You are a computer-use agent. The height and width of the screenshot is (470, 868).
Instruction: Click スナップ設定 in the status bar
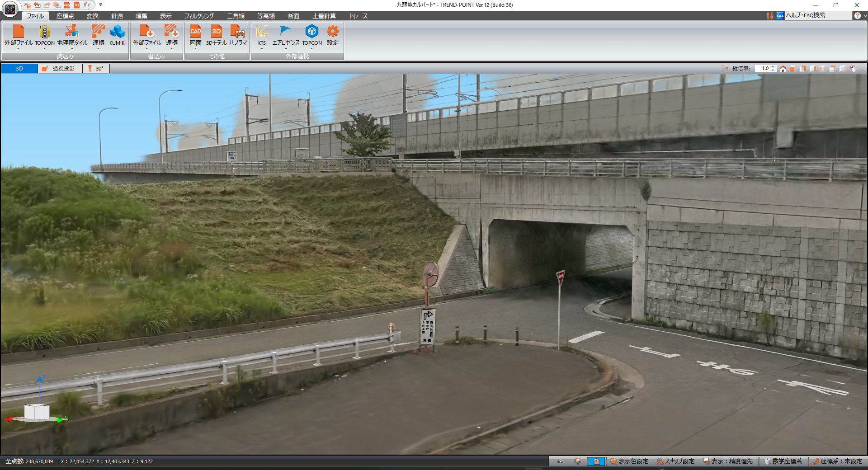click(x=675, y=461)
